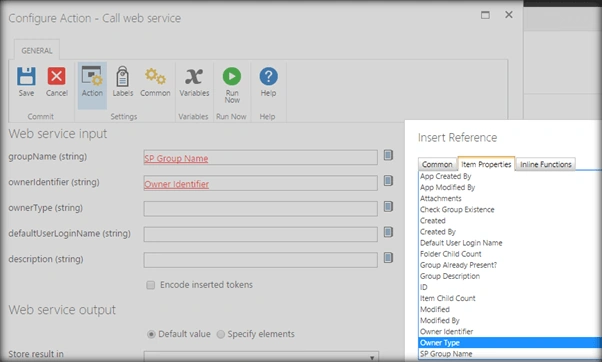Select Check Group Existence property

[x=457, y=210]
